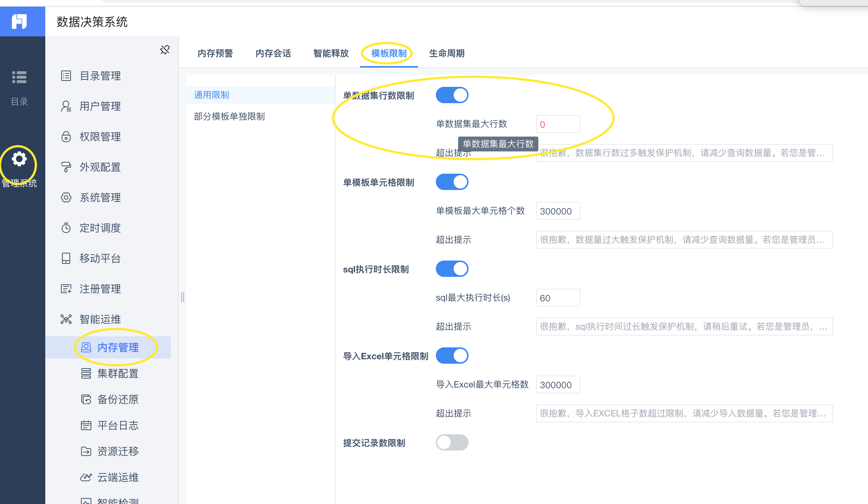Switch to 智能释放 tab
The image size is (868, 504).
331,53
